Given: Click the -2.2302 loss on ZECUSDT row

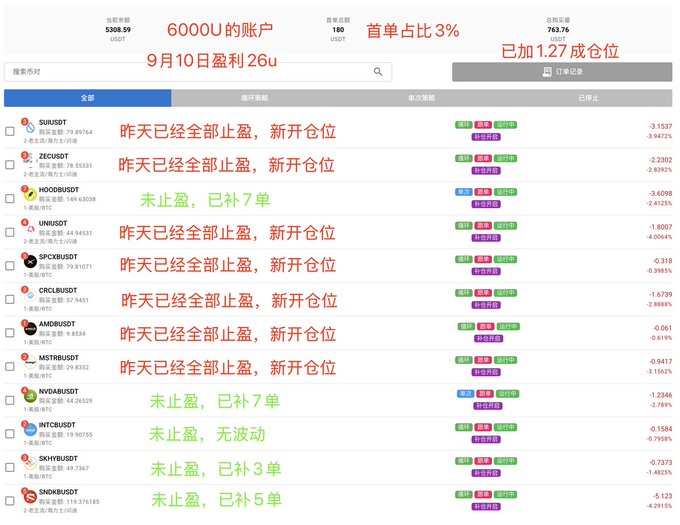Looking at the screenshot, I should [660, 160].
